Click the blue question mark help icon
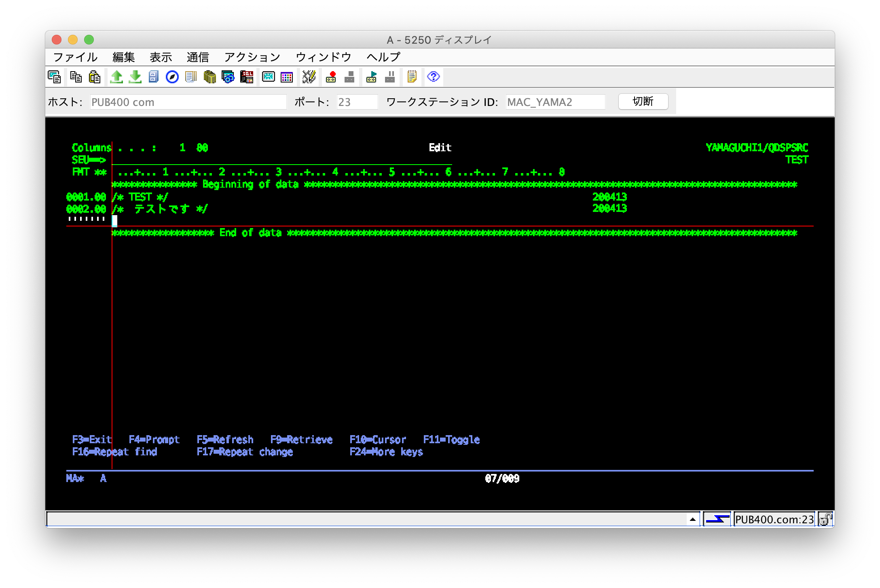This screenshot has height=588, width=880. [x=433, y=77]
